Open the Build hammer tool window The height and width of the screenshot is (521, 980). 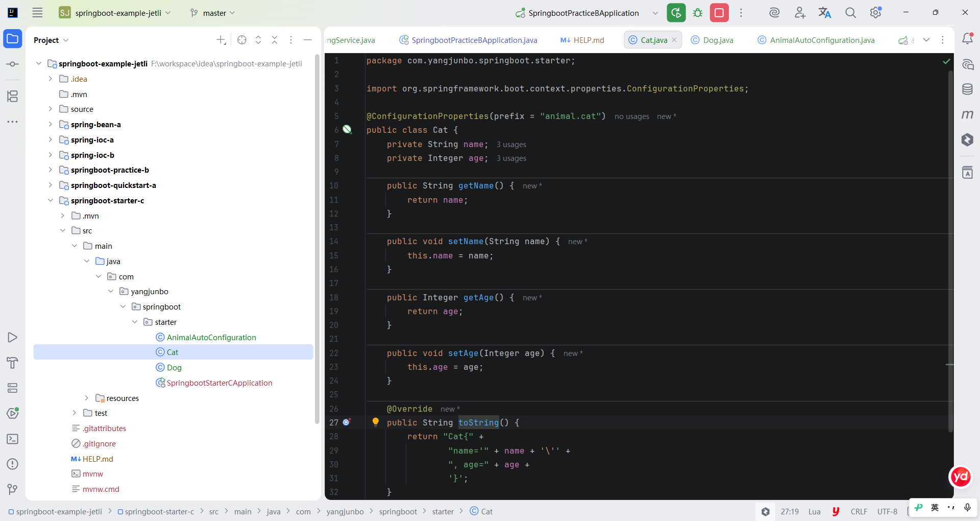[x=13, y=363]
